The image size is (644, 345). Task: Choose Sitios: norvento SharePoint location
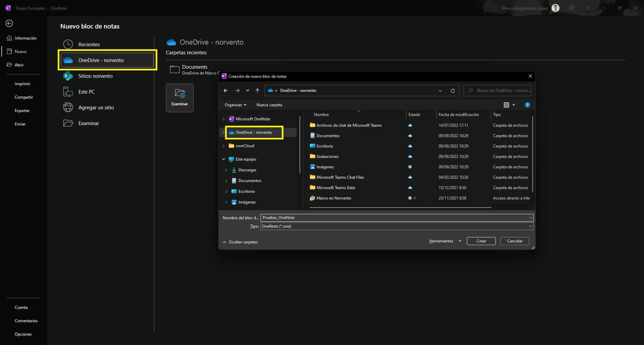click(x=107, y=76)
